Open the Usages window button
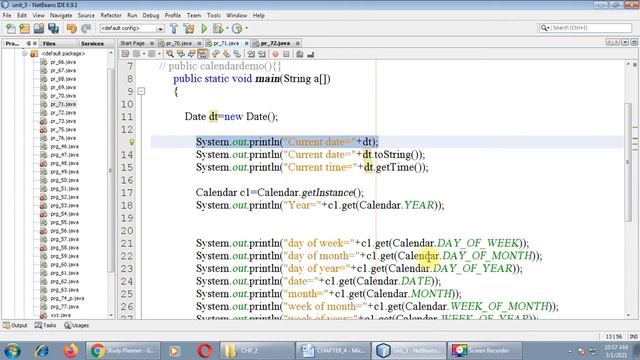640x360 pixels. (x=76, y=325)
